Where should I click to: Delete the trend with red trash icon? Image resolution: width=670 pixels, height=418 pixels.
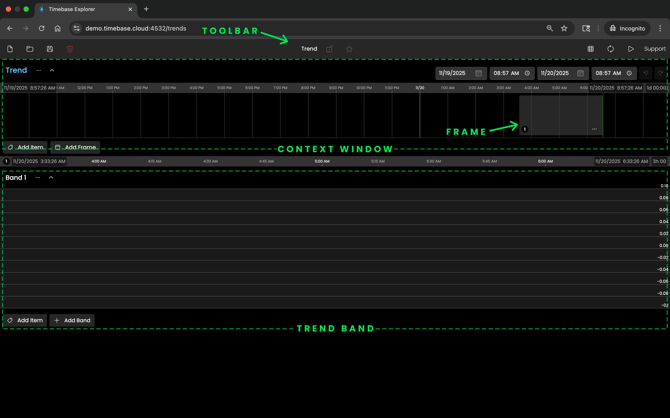pyautogui.click(x=70, y=49)
